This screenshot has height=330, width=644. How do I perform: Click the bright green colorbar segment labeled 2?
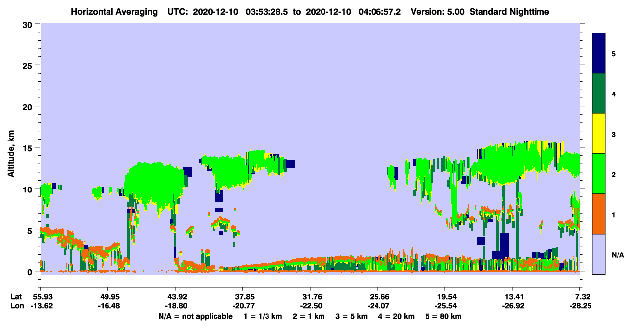599,174
